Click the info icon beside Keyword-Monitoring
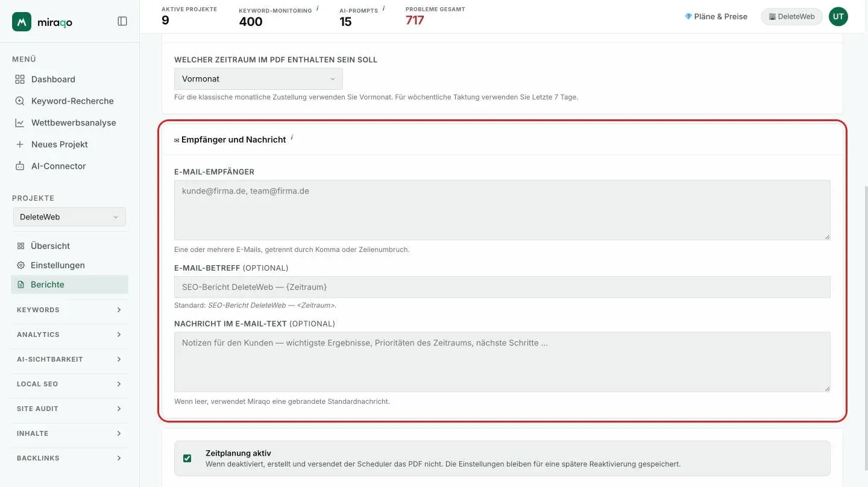Viewport: 868px width, 487px height. (x=317, y=9)
